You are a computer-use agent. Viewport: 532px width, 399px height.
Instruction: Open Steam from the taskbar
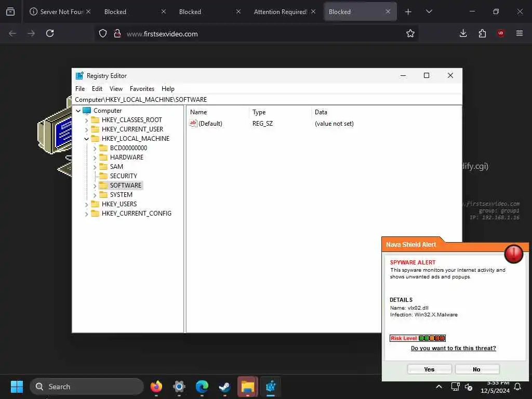[224, 387]
